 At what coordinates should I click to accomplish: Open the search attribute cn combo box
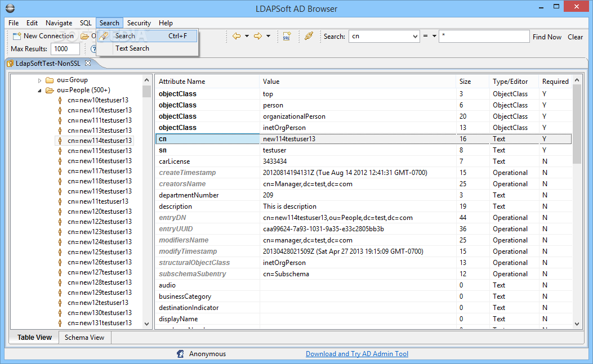point(384,36)
